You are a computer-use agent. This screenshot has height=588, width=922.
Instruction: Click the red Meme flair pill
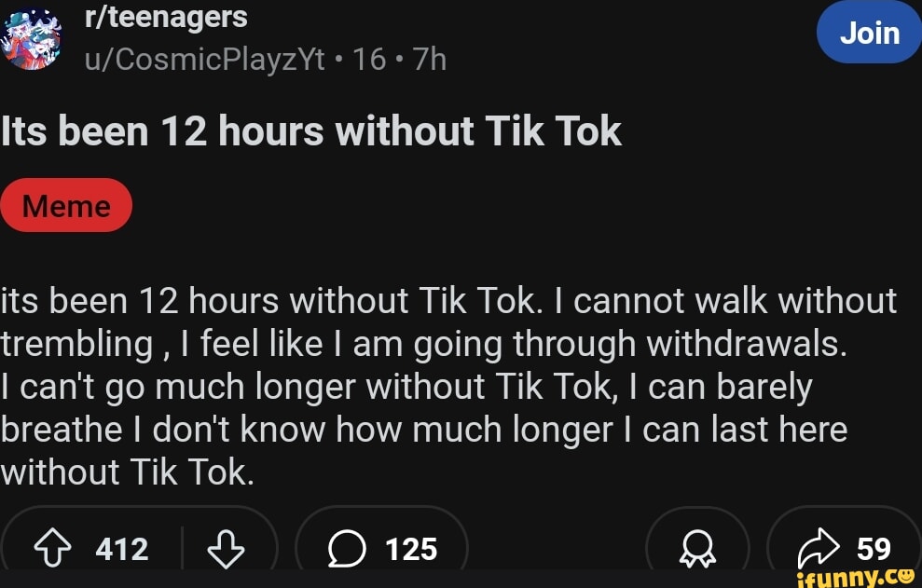[66, 205]
